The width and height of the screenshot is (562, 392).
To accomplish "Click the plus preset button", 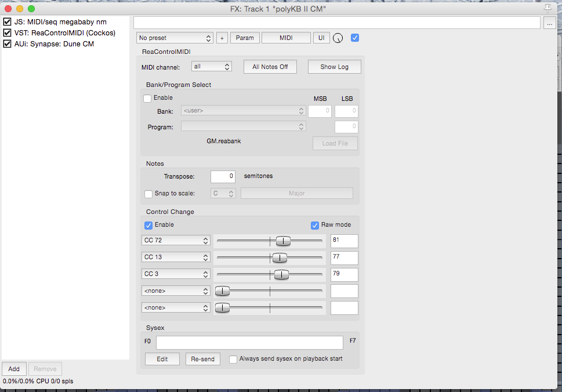I will (x=222, y=38).
